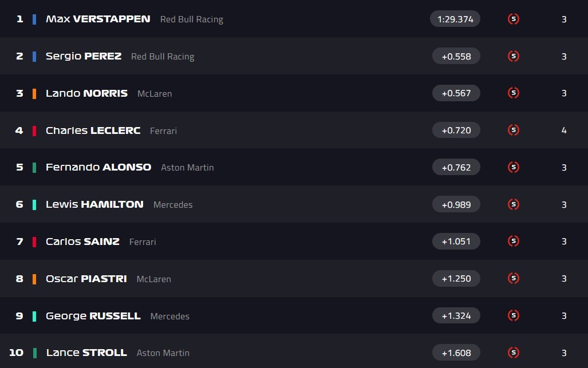Click Verstappen's 1:29.374 lap time badge

point(455,19)
